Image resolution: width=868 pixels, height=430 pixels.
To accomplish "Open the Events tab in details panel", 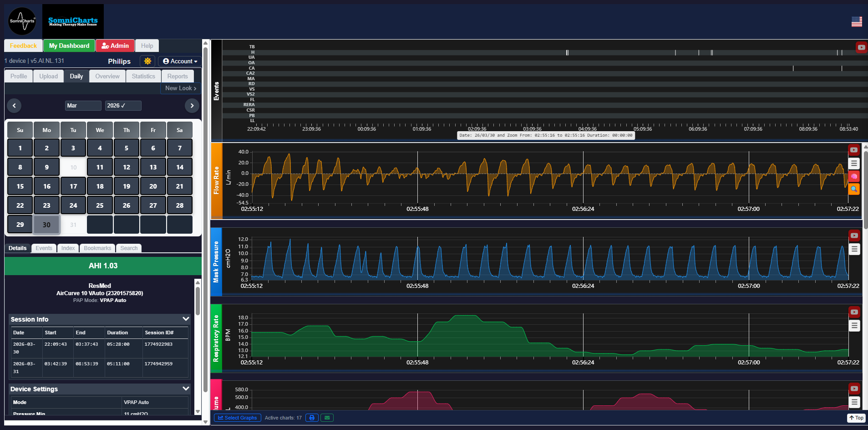I will pyautogui.click(x=44, y=248).
